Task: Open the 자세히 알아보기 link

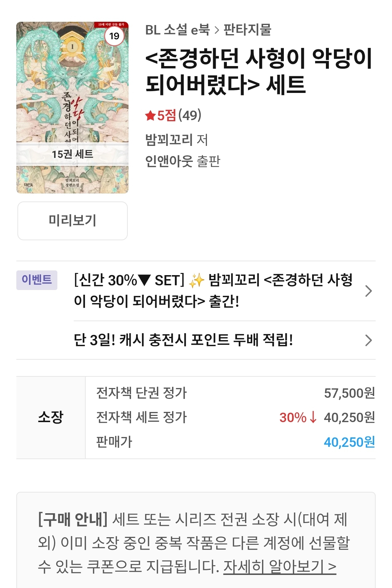Action: coord(280,567)
